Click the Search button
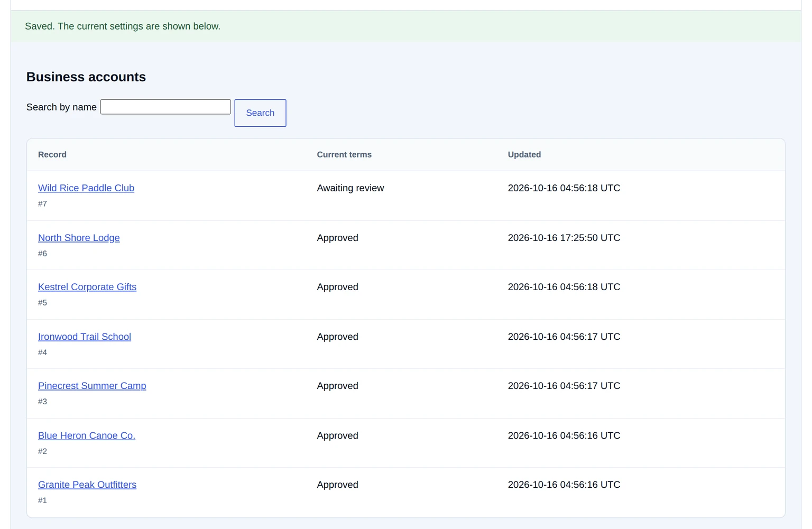Viewport: 812px width, 529px height. click(260, 113)
